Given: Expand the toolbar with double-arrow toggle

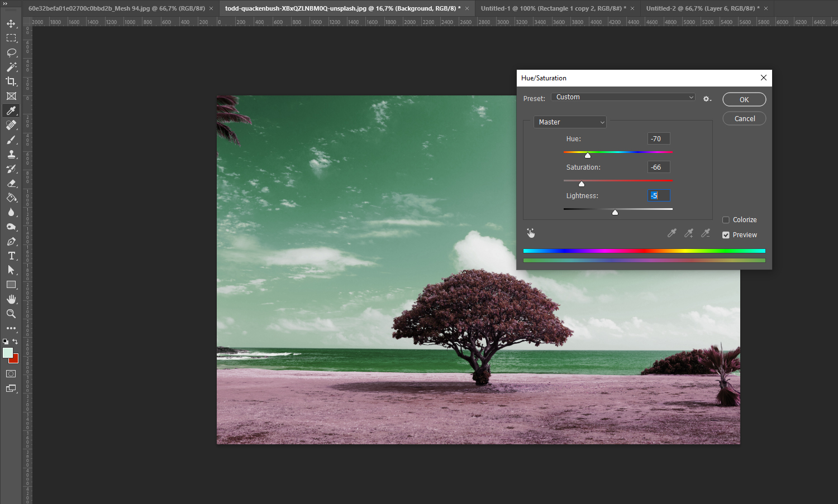Looking at the screenshot, I should point(6,3).
